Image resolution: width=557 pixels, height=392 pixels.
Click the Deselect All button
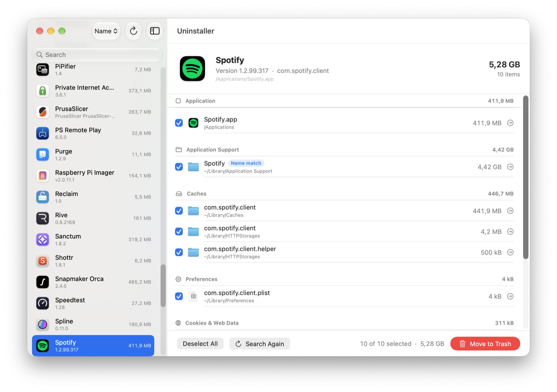[200, 344]
